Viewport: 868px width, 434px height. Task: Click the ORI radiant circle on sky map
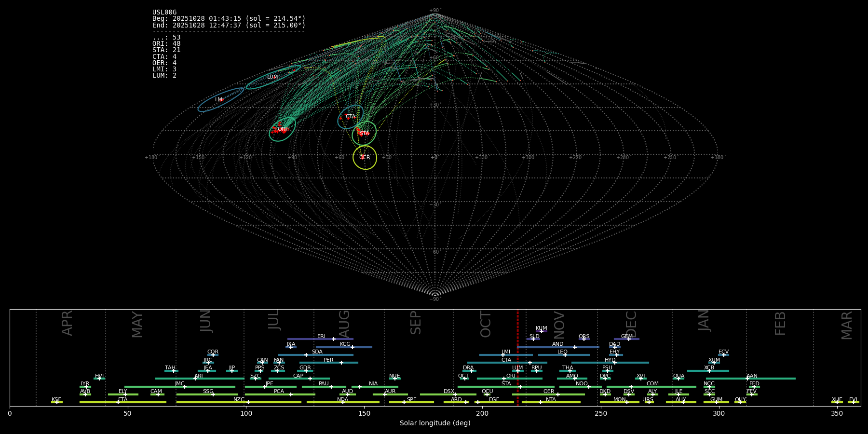pos(283,129)
